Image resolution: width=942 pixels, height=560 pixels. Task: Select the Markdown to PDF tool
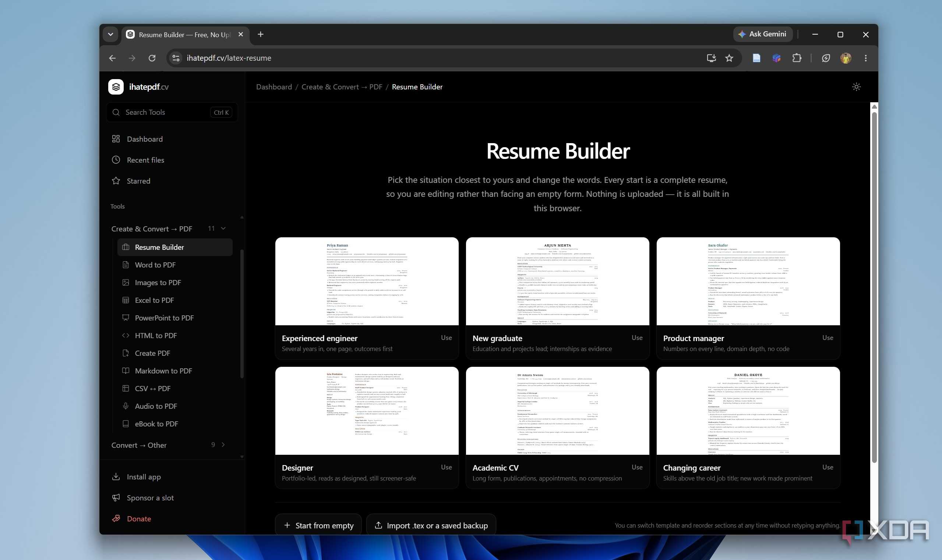pos(175,371)
